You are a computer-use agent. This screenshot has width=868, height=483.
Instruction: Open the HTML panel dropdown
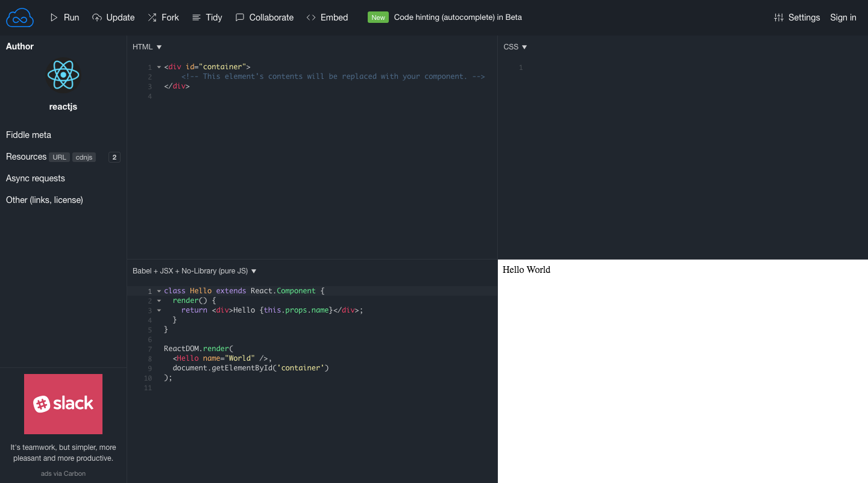click(159, 46)
